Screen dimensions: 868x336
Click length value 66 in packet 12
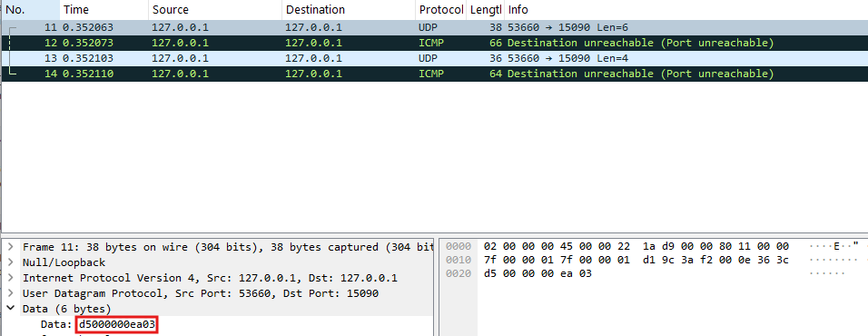(496, 43)
